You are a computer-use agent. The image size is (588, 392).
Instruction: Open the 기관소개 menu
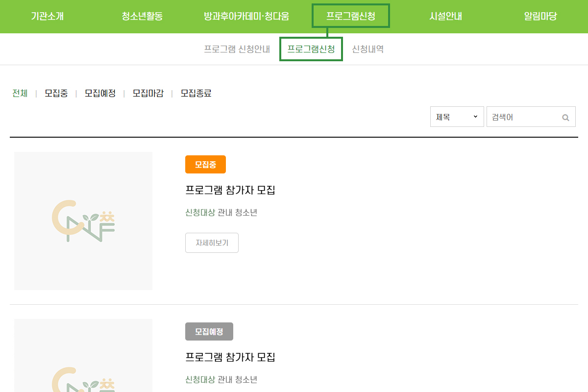pyautogui.click(x=47, y=17)
